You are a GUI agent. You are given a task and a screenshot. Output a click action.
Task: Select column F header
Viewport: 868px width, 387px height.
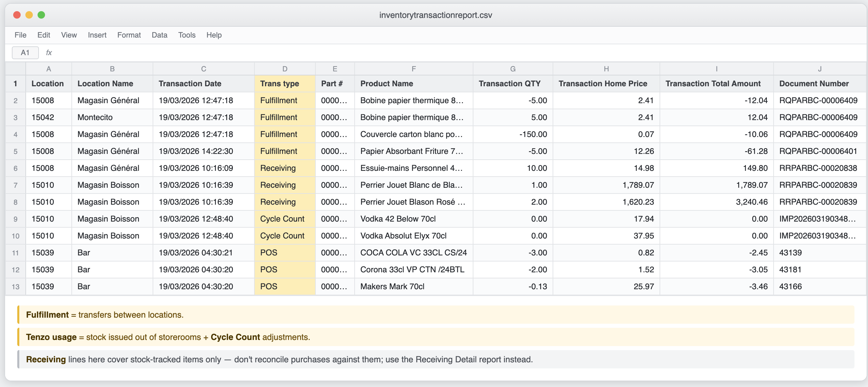pyautogui.click(x=414, y=69)
